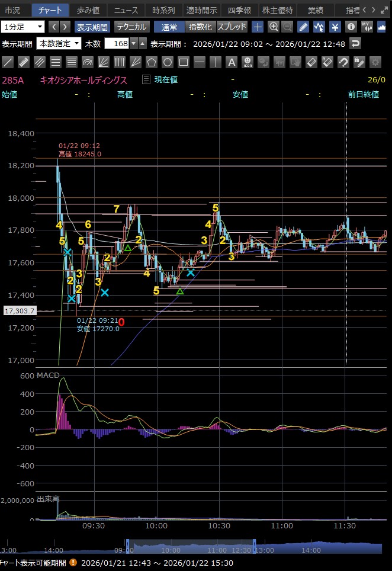The image size is (392, 571).
Task: Click the magnet snap icon
Action: tap(343, 62)
